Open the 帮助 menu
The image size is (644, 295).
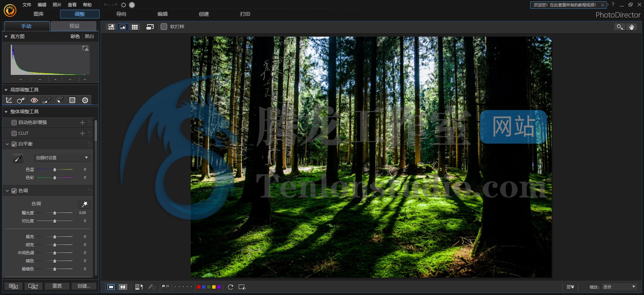pyautogui.click(x=87, y=5)
